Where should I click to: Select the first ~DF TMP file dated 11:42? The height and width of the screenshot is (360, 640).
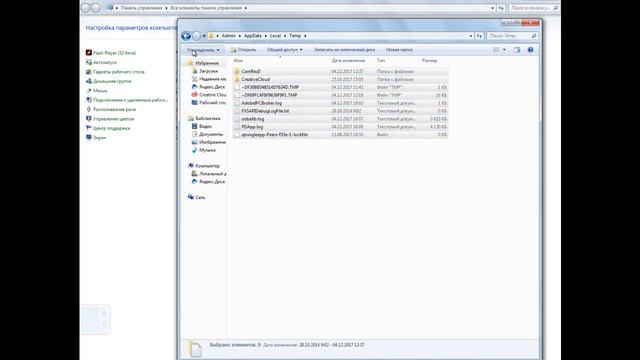point(341,87)
